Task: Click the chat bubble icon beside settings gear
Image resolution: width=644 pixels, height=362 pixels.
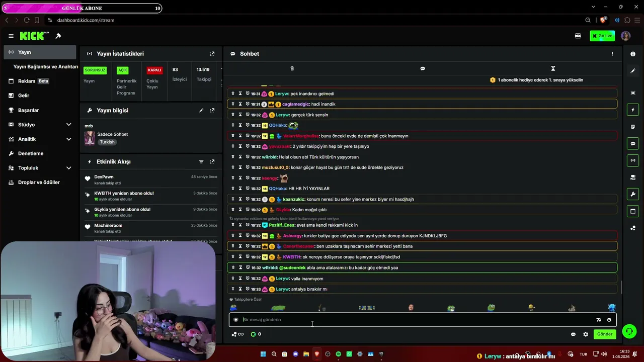Action: pos(573,334)
